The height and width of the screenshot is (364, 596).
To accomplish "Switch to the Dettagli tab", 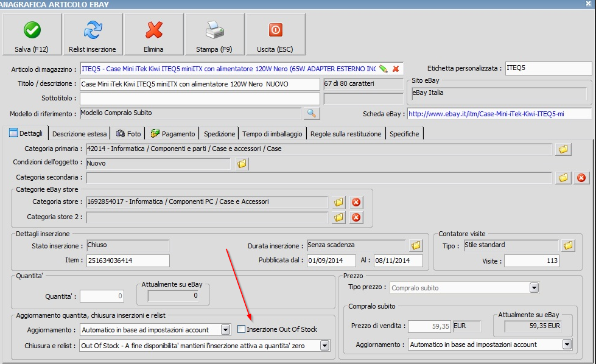I will click(x=26, y=133).
